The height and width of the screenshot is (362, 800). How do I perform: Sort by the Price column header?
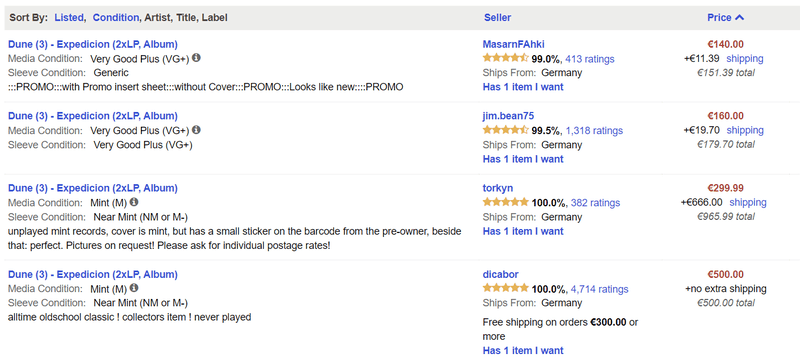click(x=719, y=17)
